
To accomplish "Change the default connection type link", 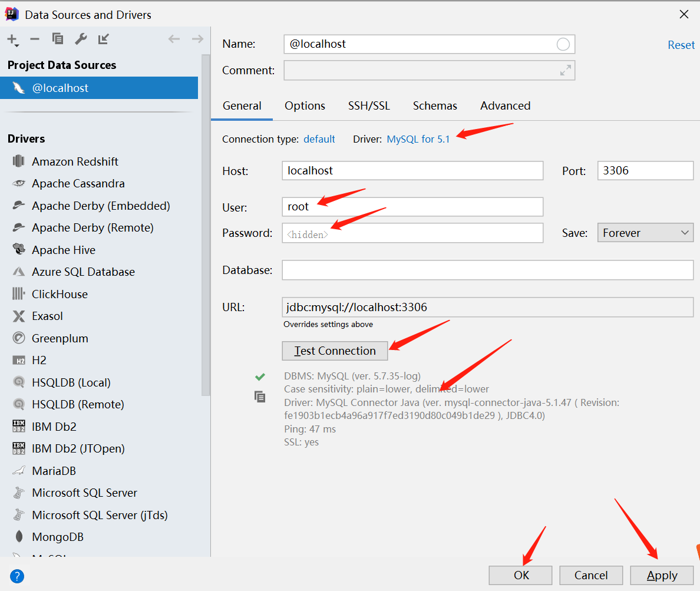I will (319, 139).
